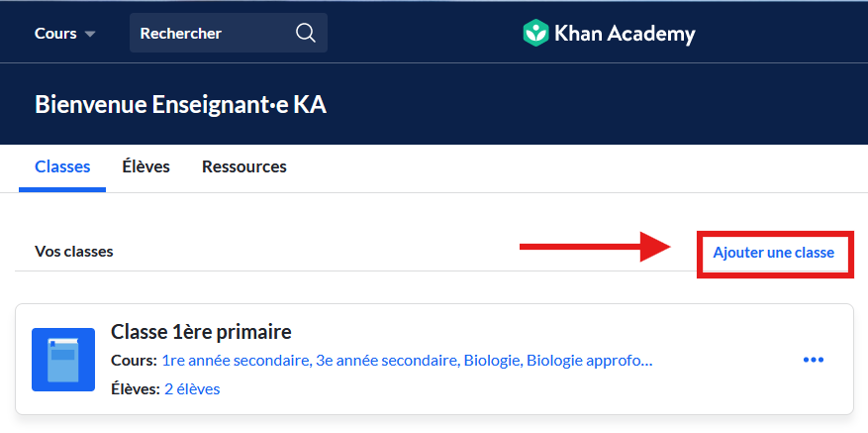Open the 3e année secondaire course link

388,361
